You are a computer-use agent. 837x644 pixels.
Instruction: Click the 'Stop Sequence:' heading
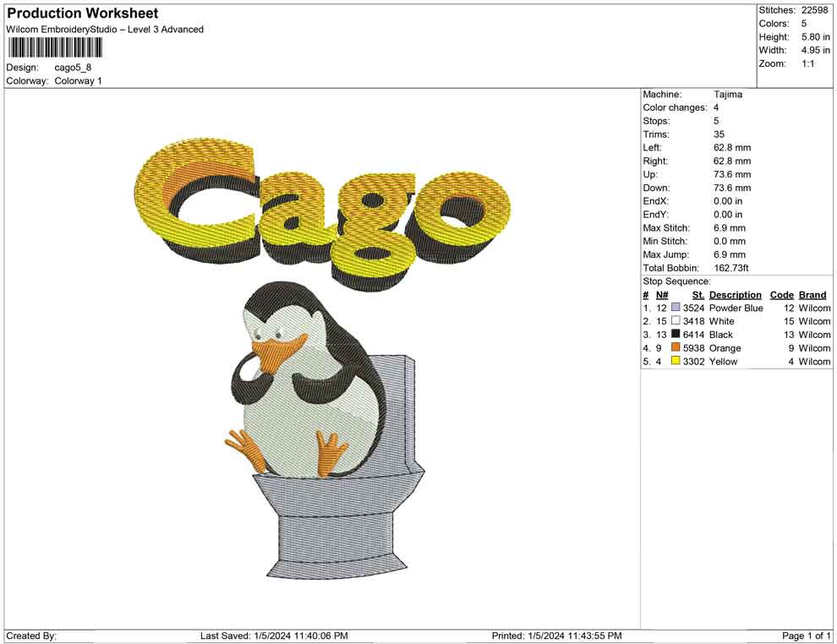pos(676,281)
